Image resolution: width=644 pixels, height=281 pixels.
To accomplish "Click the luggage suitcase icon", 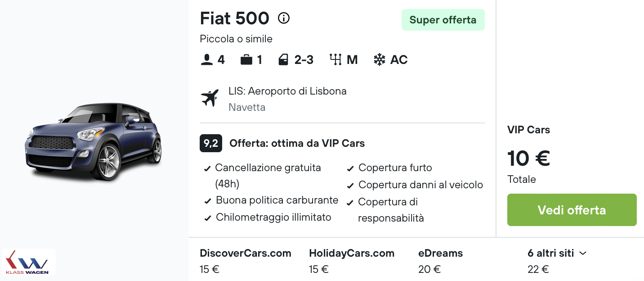I will tap(246, 60).
